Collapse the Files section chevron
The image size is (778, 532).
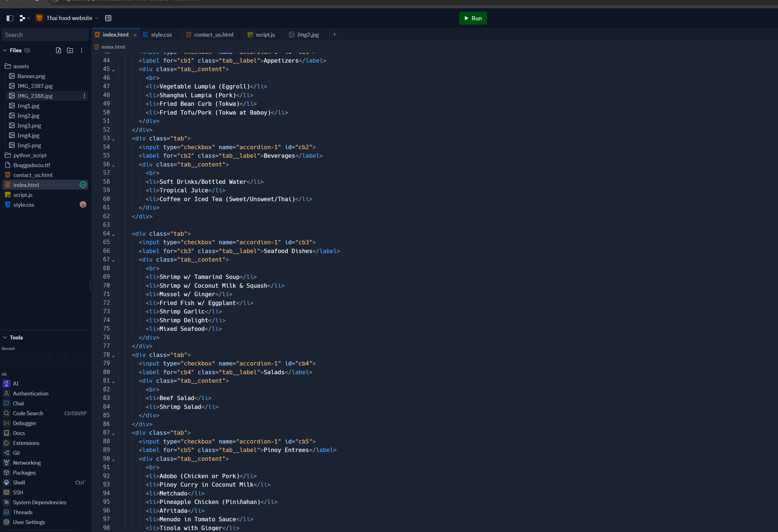point(5,50)
